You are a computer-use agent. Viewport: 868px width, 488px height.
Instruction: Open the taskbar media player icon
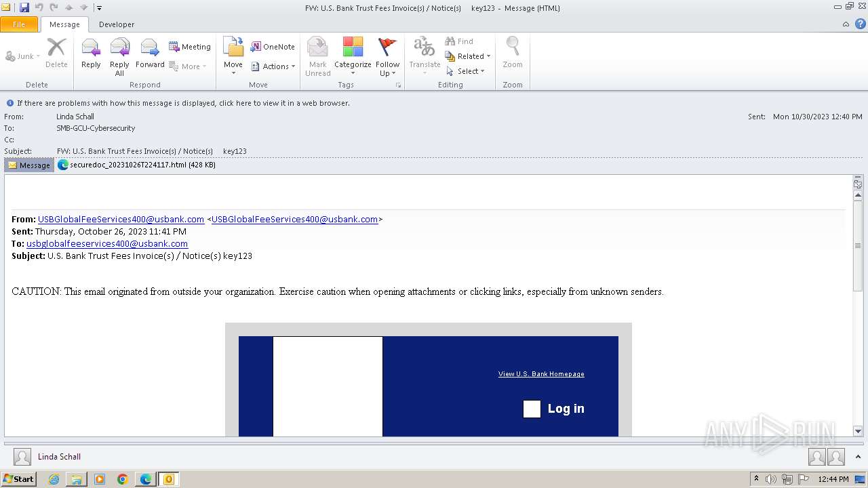point(100,479)
